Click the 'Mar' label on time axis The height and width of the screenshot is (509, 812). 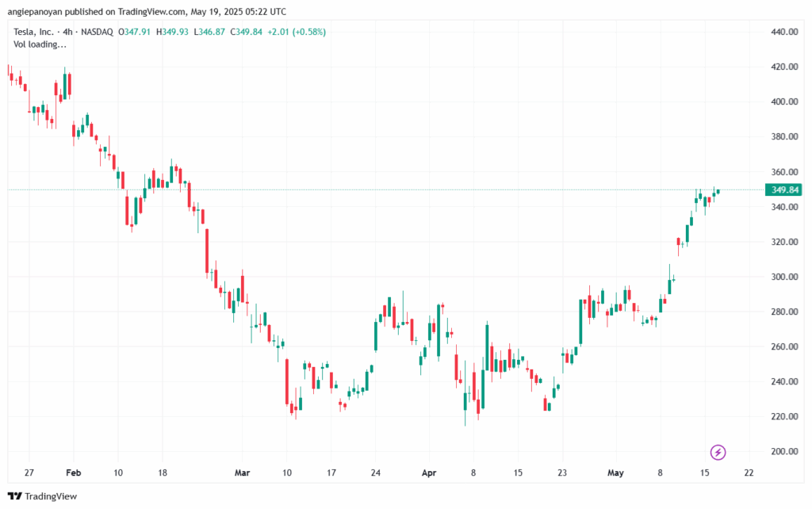click(x=242, y=473)
